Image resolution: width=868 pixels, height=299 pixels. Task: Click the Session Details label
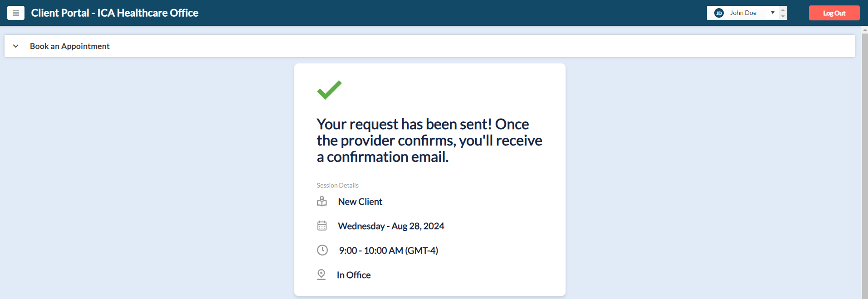pyautogui.click(x=337, y=185)
